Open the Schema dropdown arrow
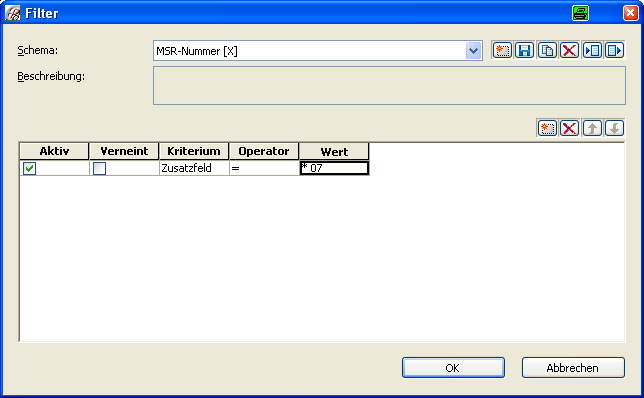This screenshot has width=644, height=398. click(474, 51)
